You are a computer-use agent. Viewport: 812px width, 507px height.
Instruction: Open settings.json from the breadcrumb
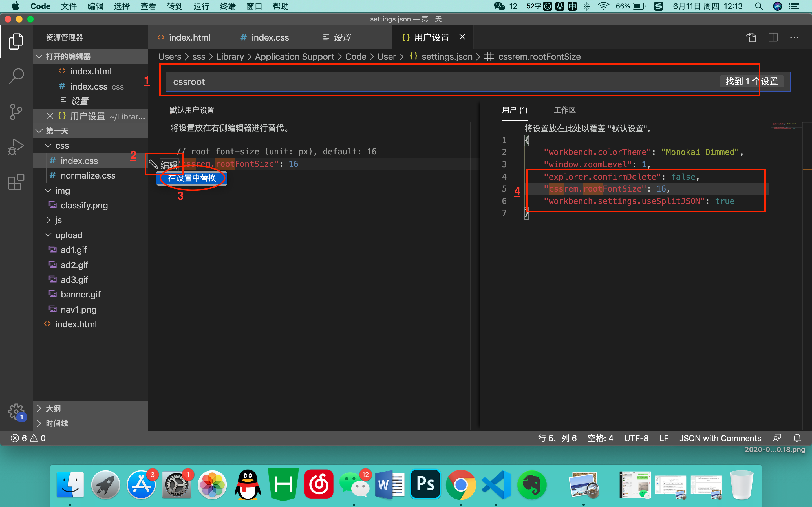[x=447, y=56]
